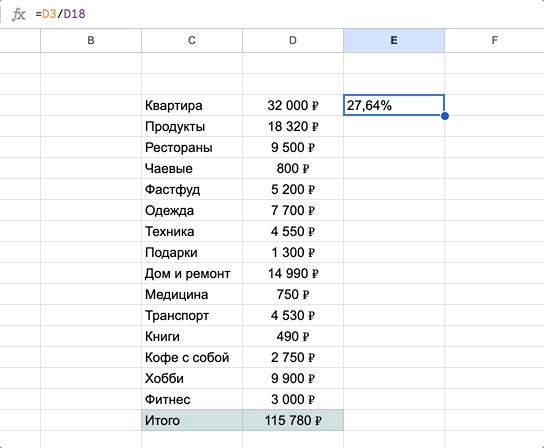The image size is (544, 448).
Task: Click the Рестораны cell
Action: pyautogui.click(x=192, y=147)
